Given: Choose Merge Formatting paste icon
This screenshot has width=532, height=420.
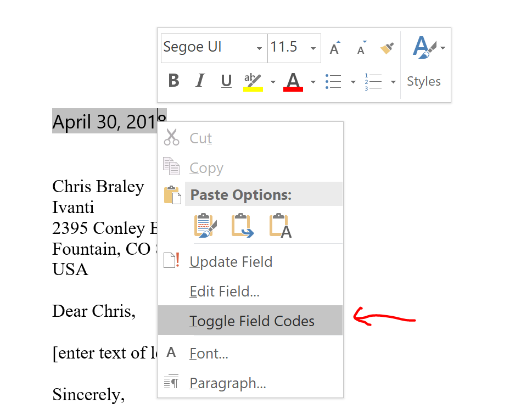Looking at the screenshot, I should pos(243,226).
